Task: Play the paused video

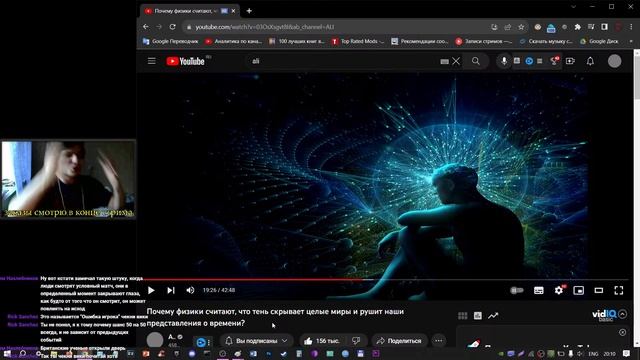Action: click(151, 290)
